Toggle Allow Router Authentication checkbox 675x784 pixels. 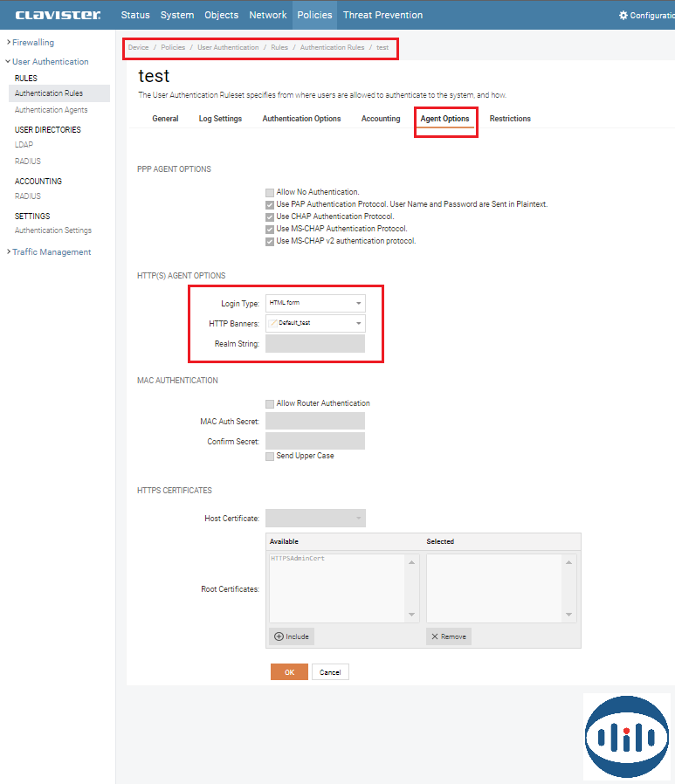pos(270,403)
